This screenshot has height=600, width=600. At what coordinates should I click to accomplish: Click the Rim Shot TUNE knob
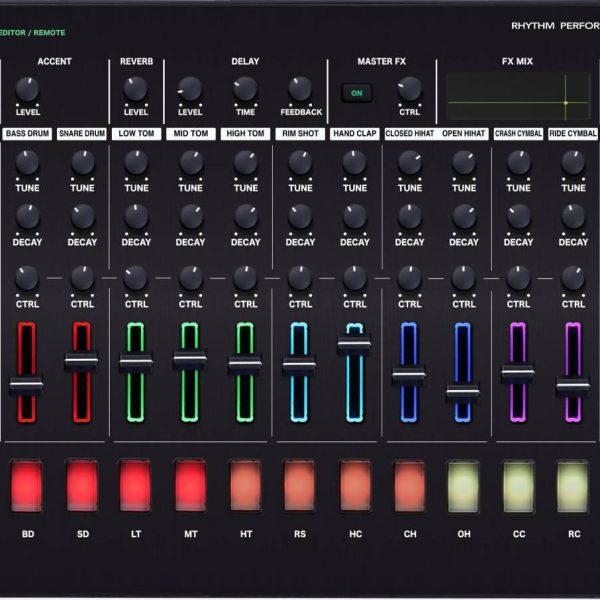point(300,163)
